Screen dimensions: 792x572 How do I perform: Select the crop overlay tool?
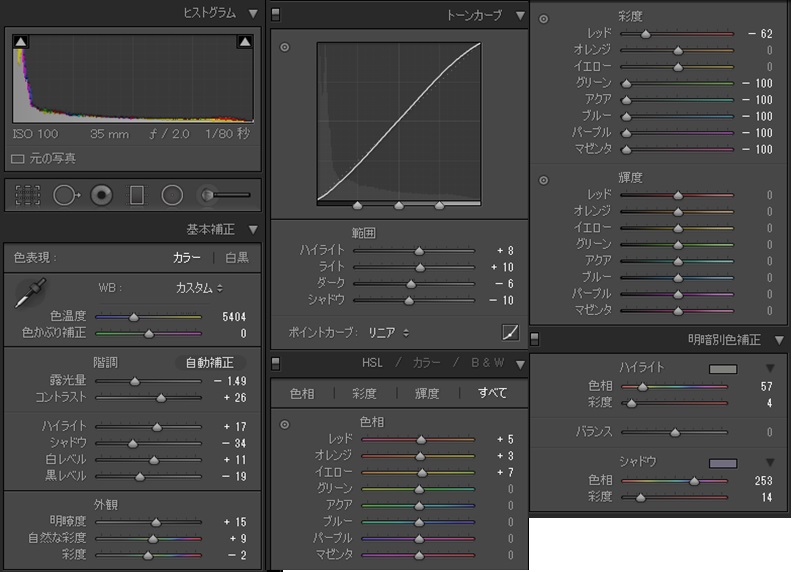coord(28,195)
